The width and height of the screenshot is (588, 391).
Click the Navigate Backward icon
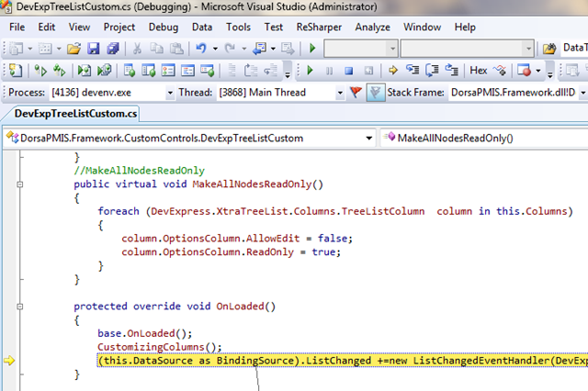tap(259, 49)
